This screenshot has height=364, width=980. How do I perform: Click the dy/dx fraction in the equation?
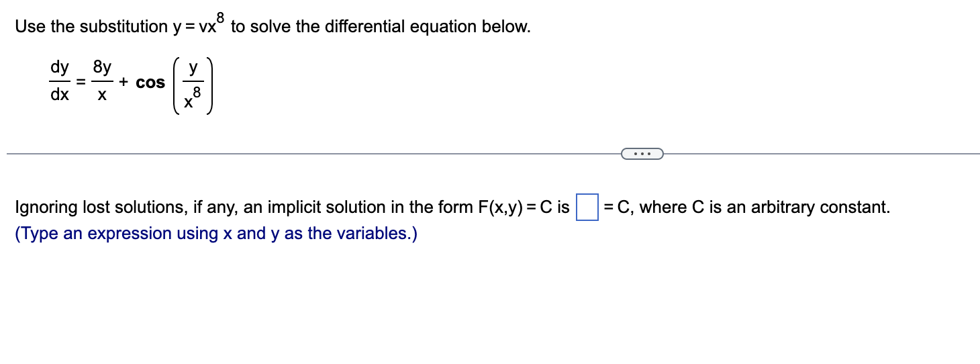pyautogui.click(x=60, y=82)
